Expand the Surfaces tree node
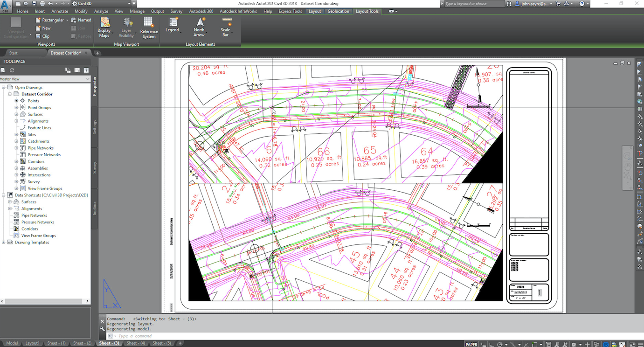 pos(16,114)
